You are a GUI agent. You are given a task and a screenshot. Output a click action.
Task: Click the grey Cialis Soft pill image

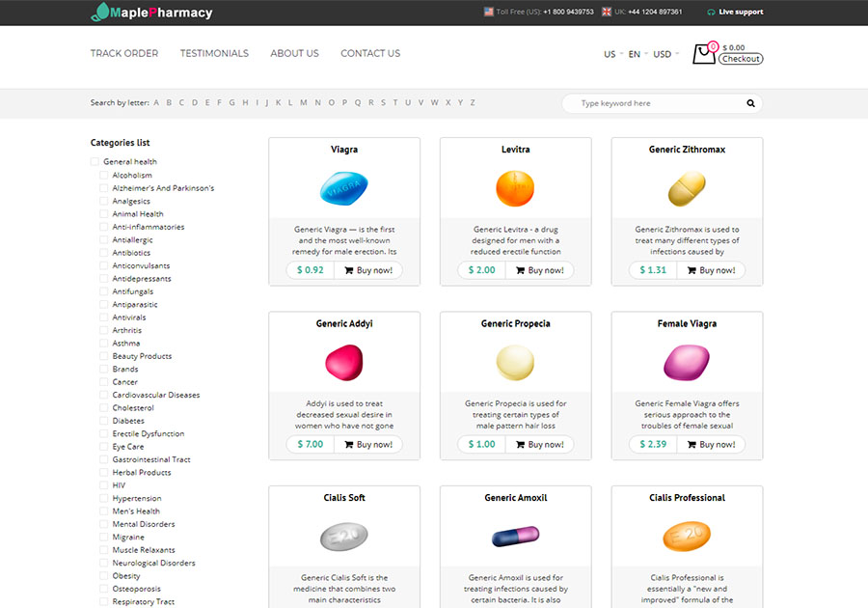coord(344,537)
